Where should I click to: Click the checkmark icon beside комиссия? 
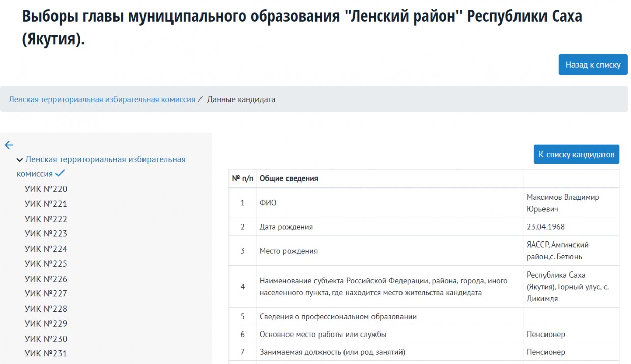pyautogui.click(x=61, y=174)
